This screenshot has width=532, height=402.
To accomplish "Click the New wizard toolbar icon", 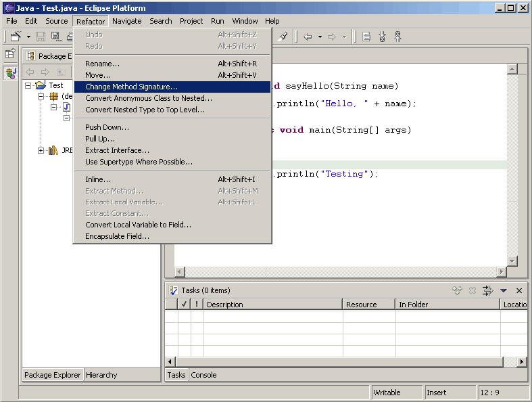I will click(x=16, y=36).
